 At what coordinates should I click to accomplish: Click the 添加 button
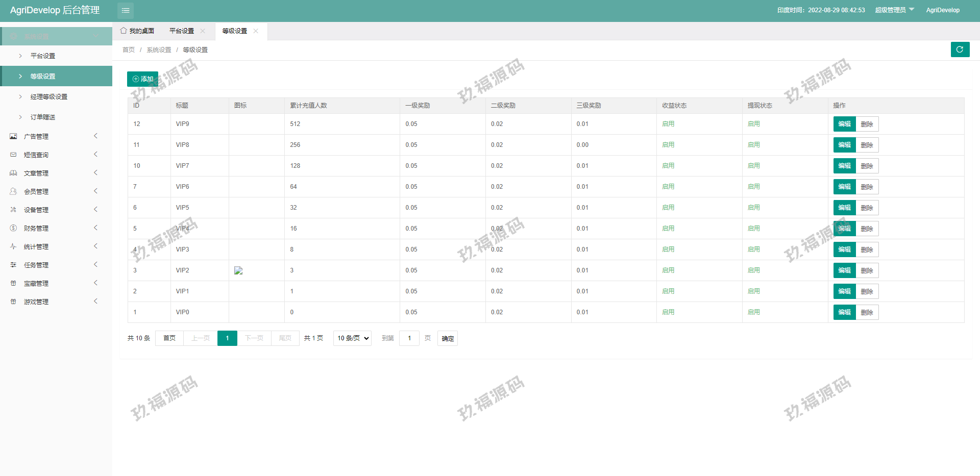pyautogui.click(x=142, y=79)
